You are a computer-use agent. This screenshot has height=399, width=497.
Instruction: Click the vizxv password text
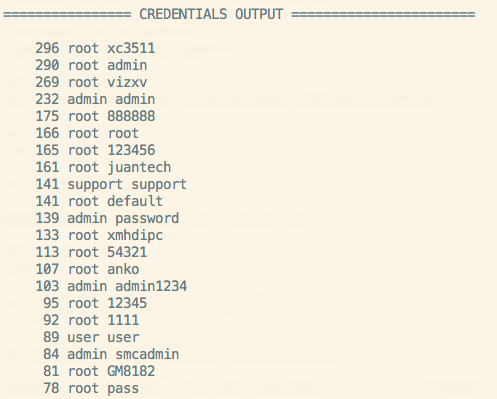(127, 82)
